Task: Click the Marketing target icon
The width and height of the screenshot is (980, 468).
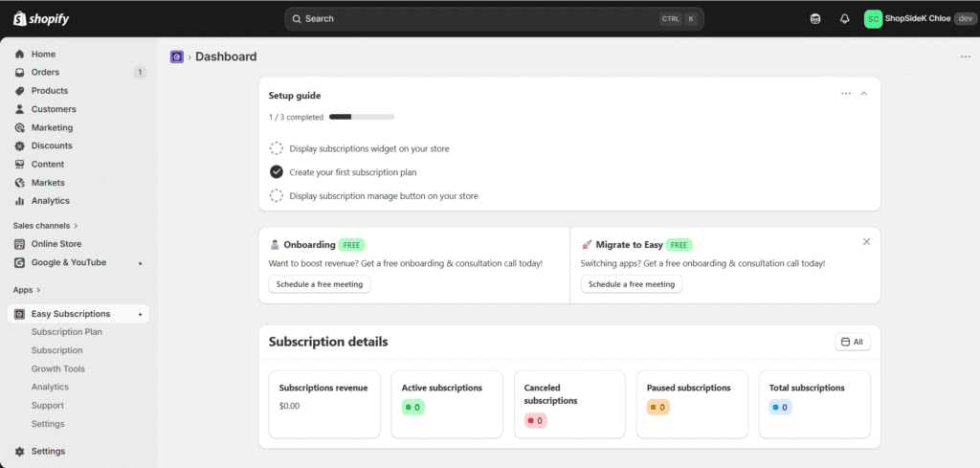Action: coord(19,127)
